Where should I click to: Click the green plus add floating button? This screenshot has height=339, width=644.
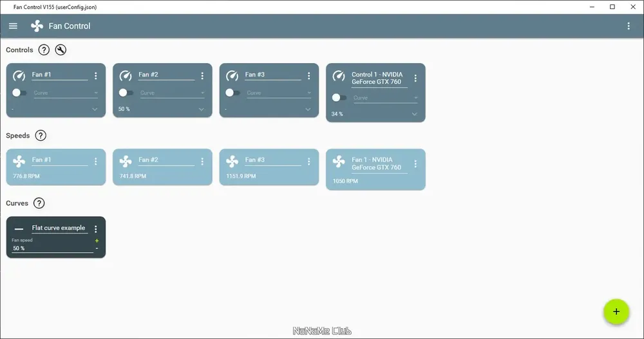616,311
